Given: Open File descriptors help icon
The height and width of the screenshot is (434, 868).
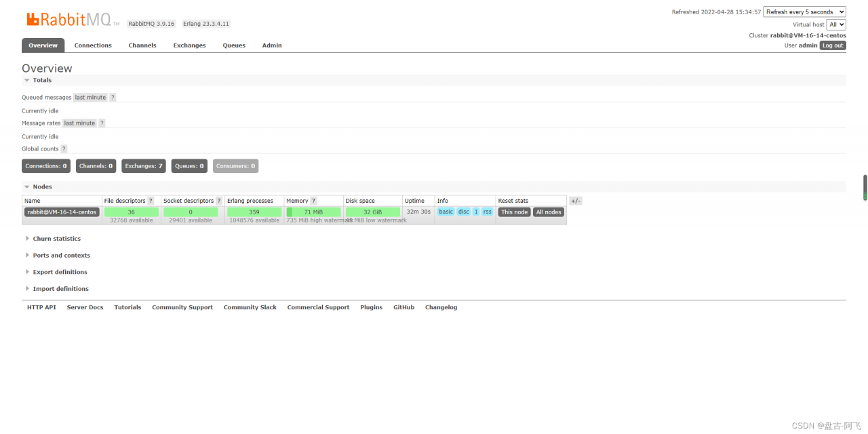Looking at the screenshot, I should [x=151, y=201].
